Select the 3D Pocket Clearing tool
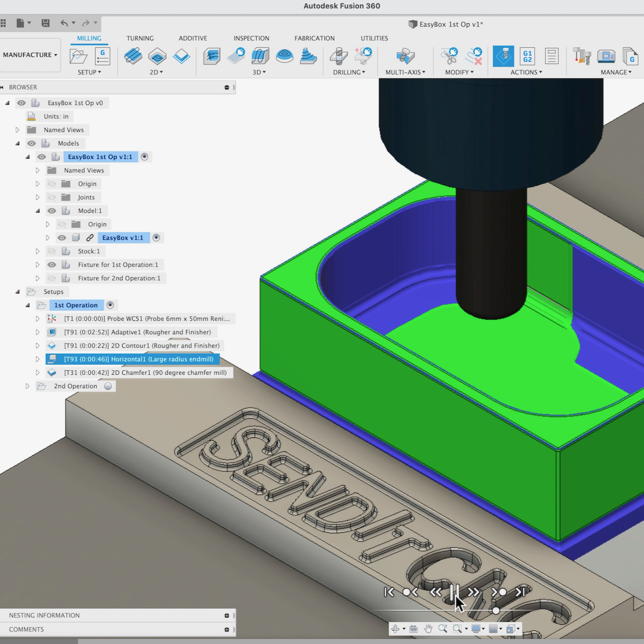The image size is (644, 644). 236,56
